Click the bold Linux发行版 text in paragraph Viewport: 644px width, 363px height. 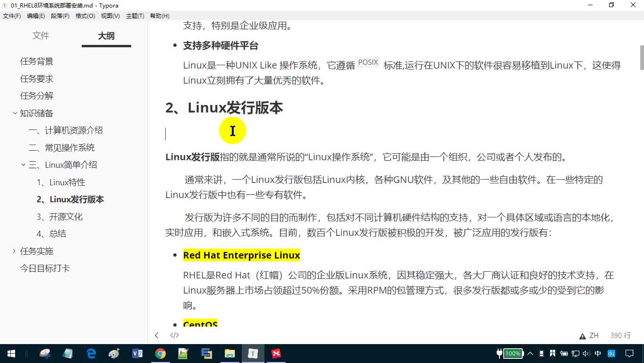tap(193, 157)
